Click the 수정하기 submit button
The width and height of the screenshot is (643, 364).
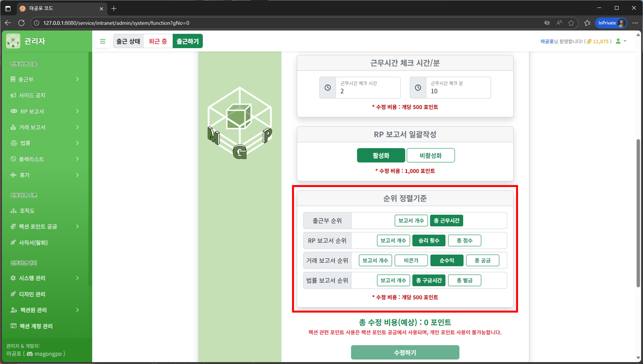405,352
